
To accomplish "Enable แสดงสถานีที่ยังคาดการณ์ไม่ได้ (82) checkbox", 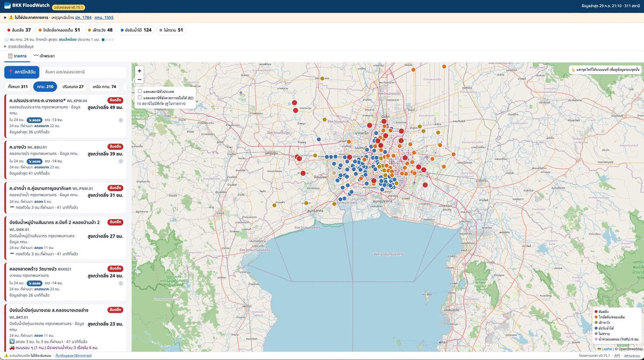I will (140, 98).
